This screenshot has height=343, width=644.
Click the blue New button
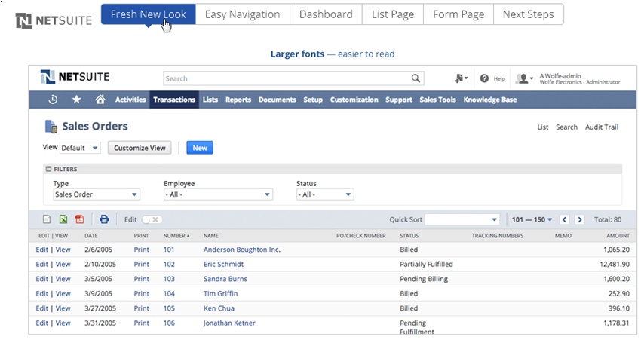[200, 148]
